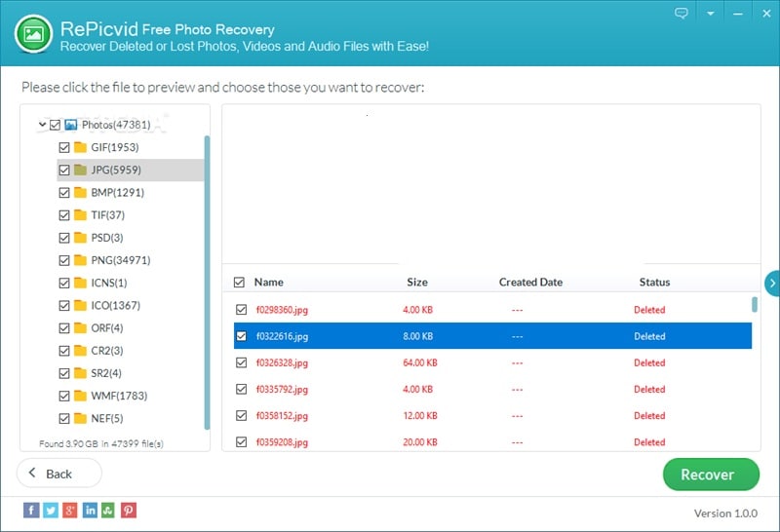Select the ICO(1367) tree label
This screenshot has width=780, height=532.
point(115,305)
